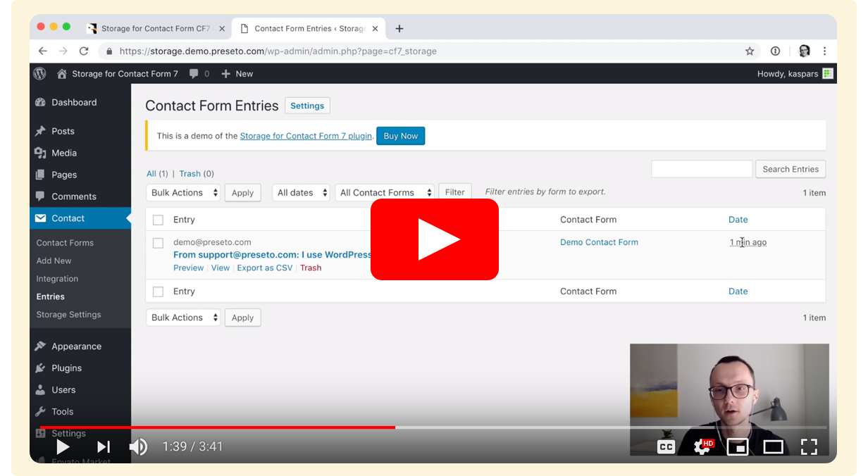Open the Bulk Actions dropdown

point(183,192)
